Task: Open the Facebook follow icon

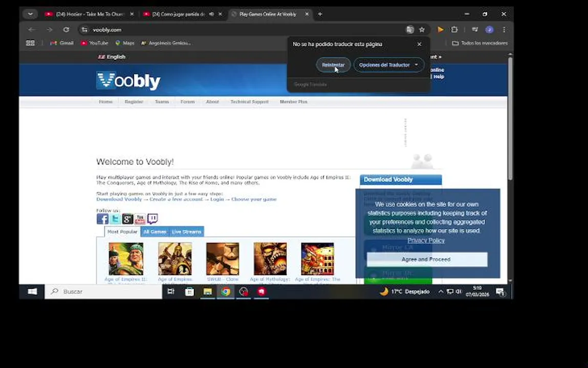Action: pos(102,219)
